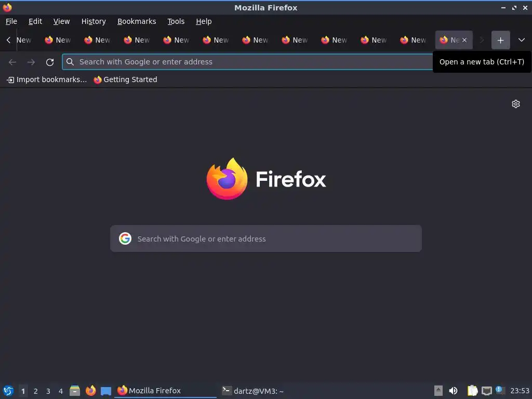Image resolution: width=532 pixels, height=399 pixels.
Task: Minimize the Firefox window
Action: (503, 7)
